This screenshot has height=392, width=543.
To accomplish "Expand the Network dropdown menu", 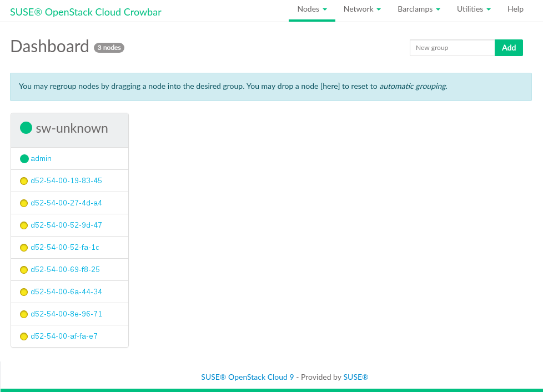I will 362,9.
